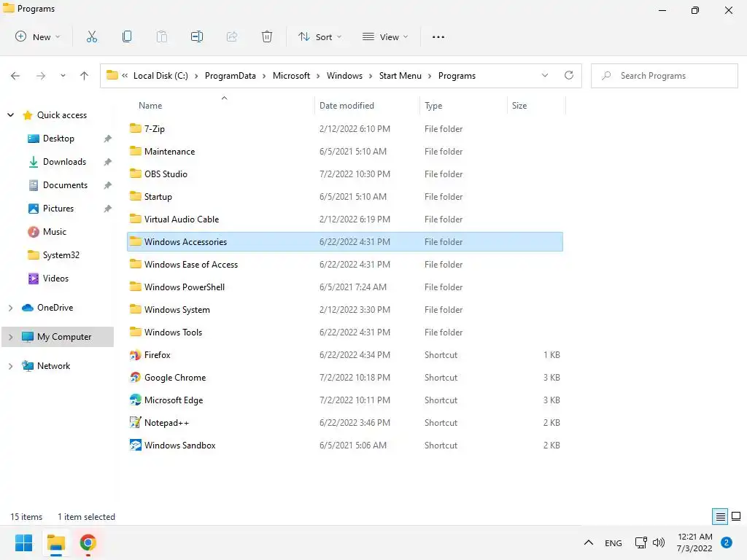The image size is (747, 560).
Task: Select the Virtual Audio Cable folder
Action: tap(345, 219)
